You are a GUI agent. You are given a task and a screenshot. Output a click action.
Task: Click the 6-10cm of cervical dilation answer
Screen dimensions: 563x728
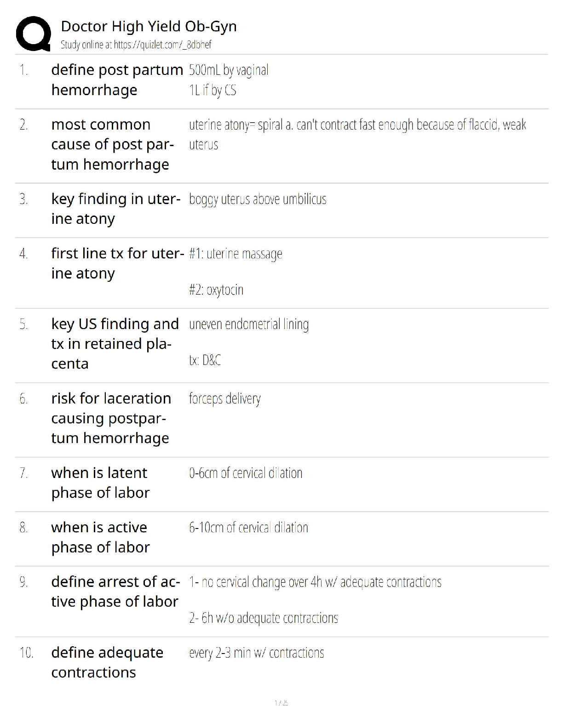248,528
